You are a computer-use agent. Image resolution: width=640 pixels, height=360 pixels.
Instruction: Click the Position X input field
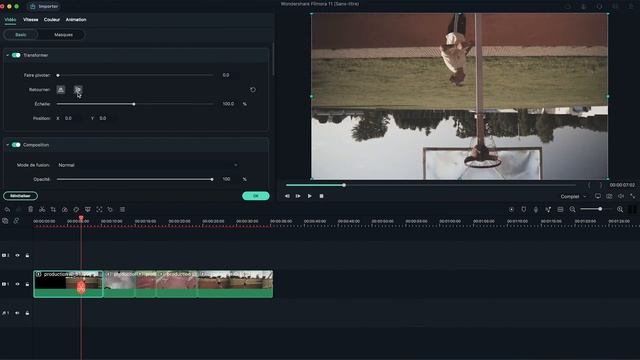(73, 118)
